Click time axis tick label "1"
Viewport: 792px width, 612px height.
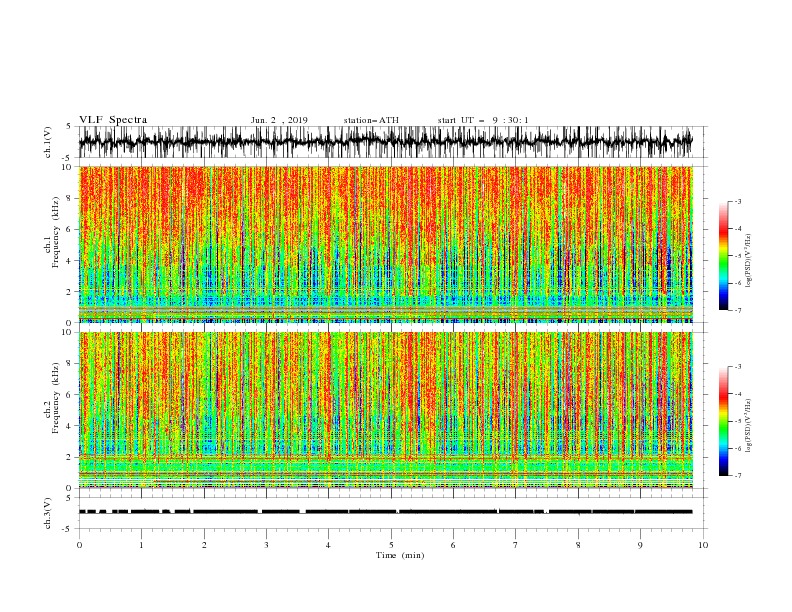pos(141,545)
